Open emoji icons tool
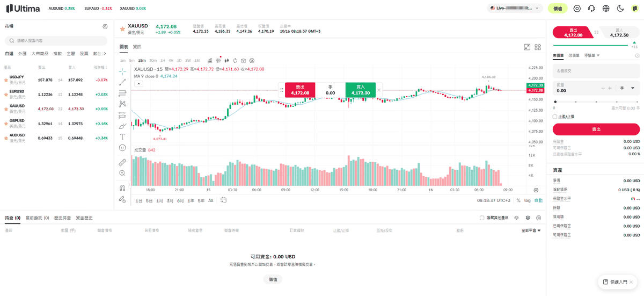Image resolution: width=644 pixels, height=296 pixels. (122, 148)
